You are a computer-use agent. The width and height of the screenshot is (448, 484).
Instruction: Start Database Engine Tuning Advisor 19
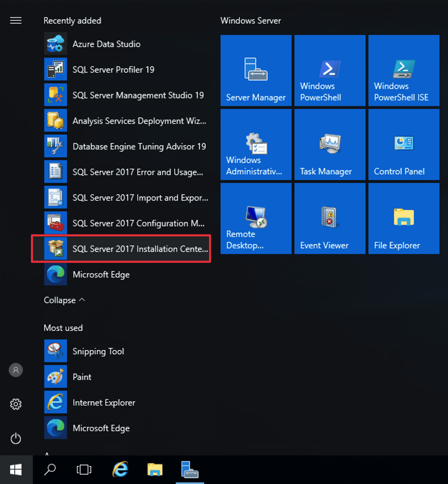pos(139,147)
